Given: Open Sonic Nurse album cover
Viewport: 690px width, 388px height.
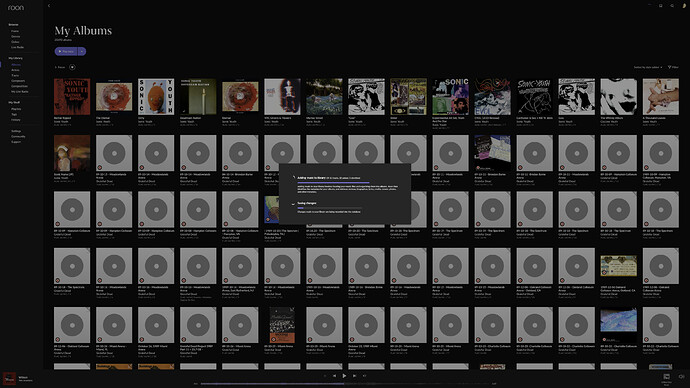Looking at the screenshot, I should point(72,153).
